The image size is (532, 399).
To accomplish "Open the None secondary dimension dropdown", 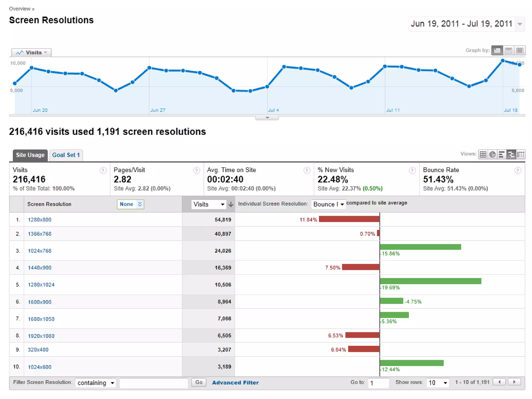I will click(x=130, y=204).
